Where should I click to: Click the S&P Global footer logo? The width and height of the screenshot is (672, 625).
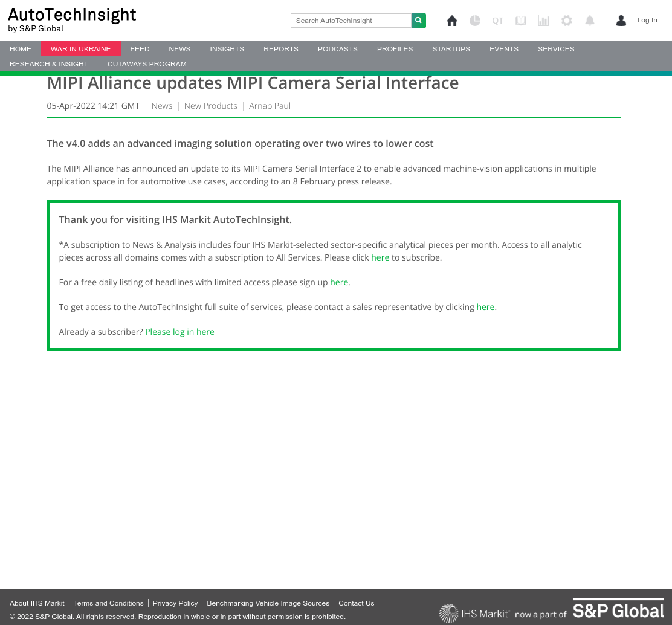click(618, 609)
